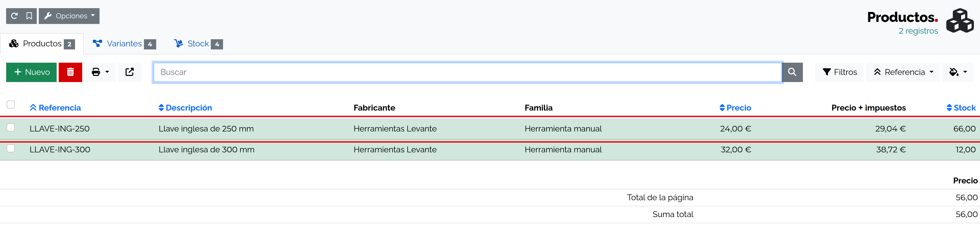Focus the Buscar search field
This screenshot has height=227, width=980.
click(x=468, y=72)
